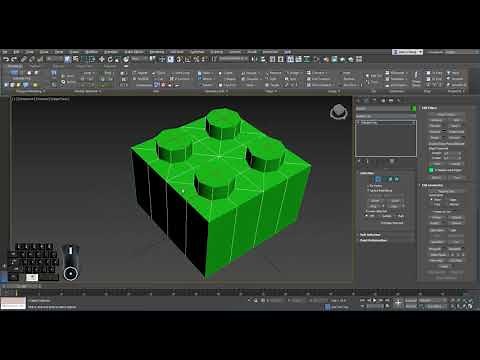Image resolution: width=480 pixels, height=360 pixels.
Task: Select Polygon sub-object level in Selection rollout
Action: pyautogui.click(x=390, y=179)
